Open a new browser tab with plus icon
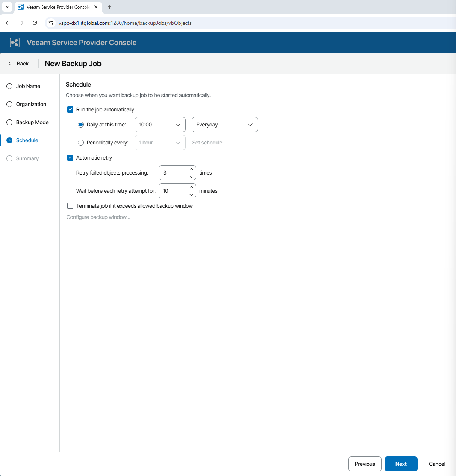 click(x=109, y=7)
